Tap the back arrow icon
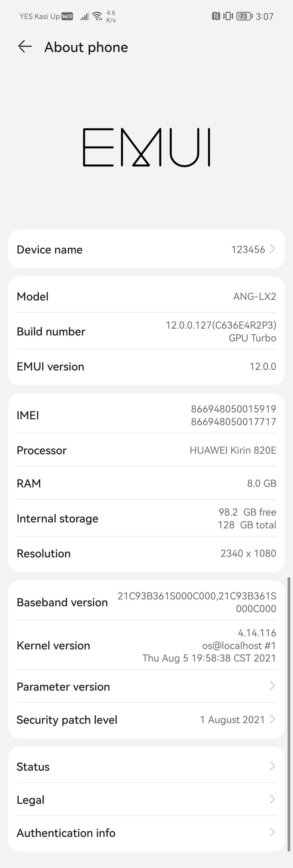The width and height of the screenshot is (293, 868). (25, 46)
